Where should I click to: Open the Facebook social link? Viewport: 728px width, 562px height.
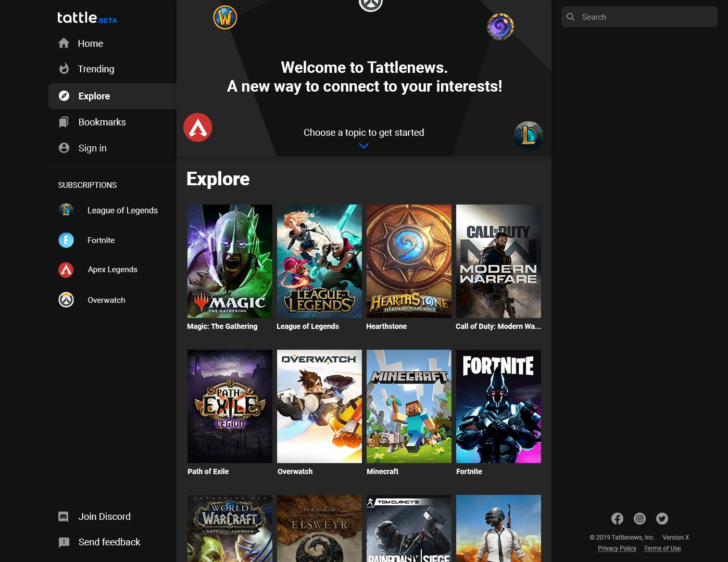[x=617, y=518]
